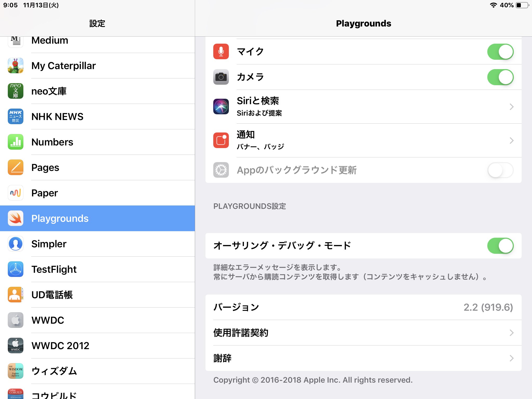
Task: Tap the TestFlight propeller icon
Action: tap(16, 269)
